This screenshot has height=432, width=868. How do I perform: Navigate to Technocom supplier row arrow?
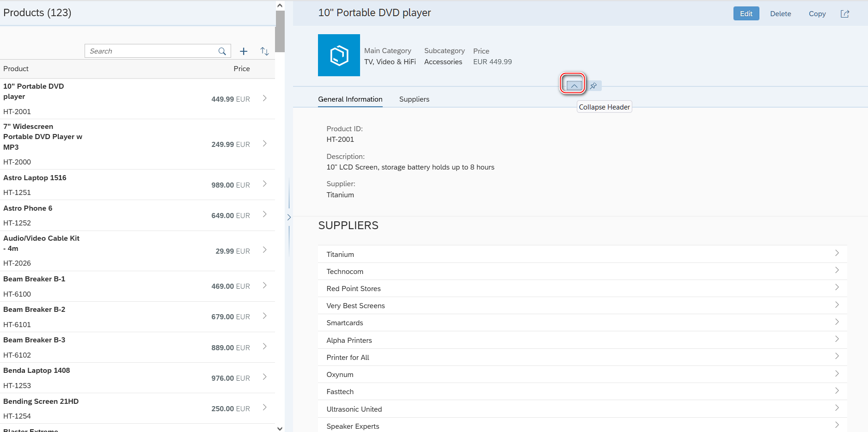pyautogui.click(x=837, y=270)
